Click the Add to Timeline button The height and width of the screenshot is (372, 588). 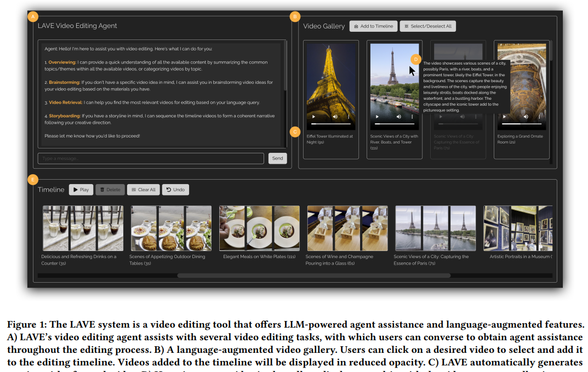click(374, 26)
